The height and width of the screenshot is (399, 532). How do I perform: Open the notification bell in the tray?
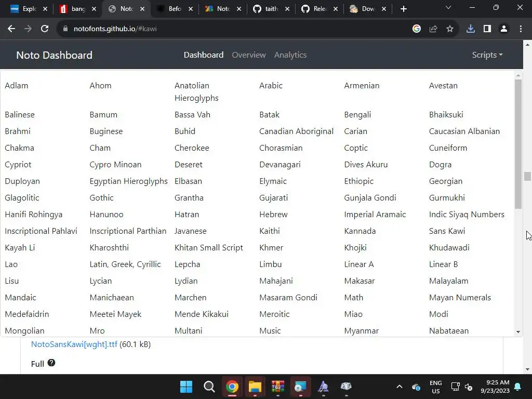(518, 387)
